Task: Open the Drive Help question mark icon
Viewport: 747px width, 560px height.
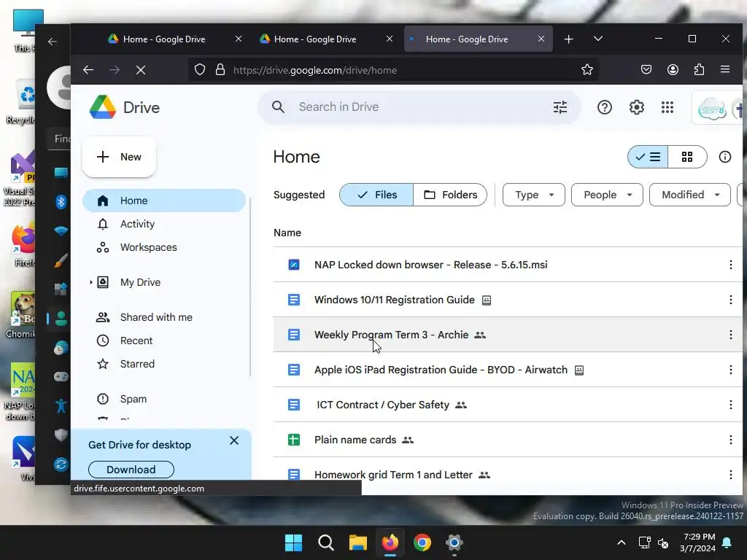Action: click(x=605, y=107)
